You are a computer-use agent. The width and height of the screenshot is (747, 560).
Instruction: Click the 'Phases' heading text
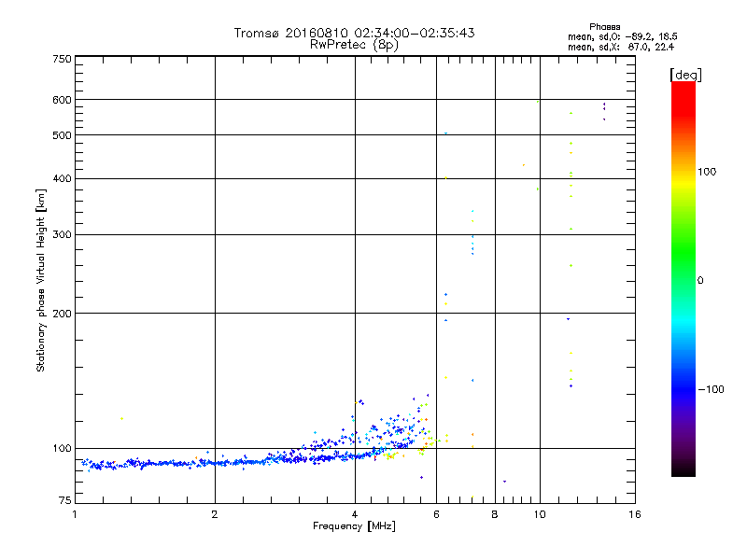[604, 27]
